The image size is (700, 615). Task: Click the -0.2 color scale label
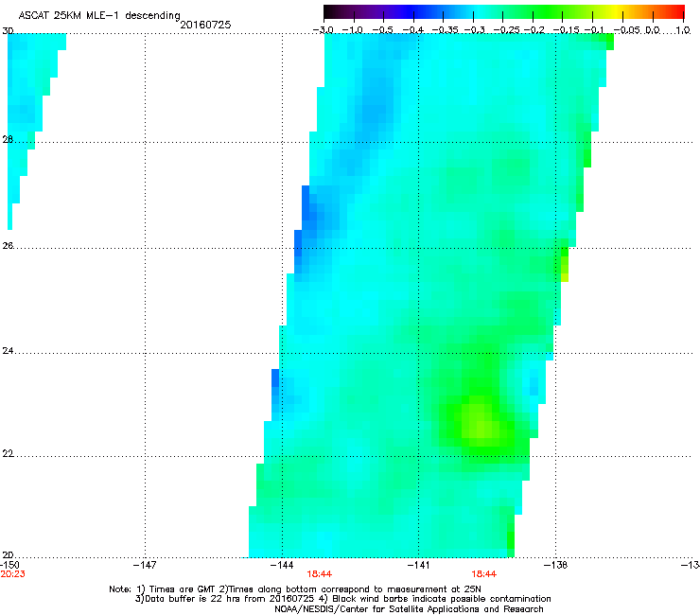point(534,30)
